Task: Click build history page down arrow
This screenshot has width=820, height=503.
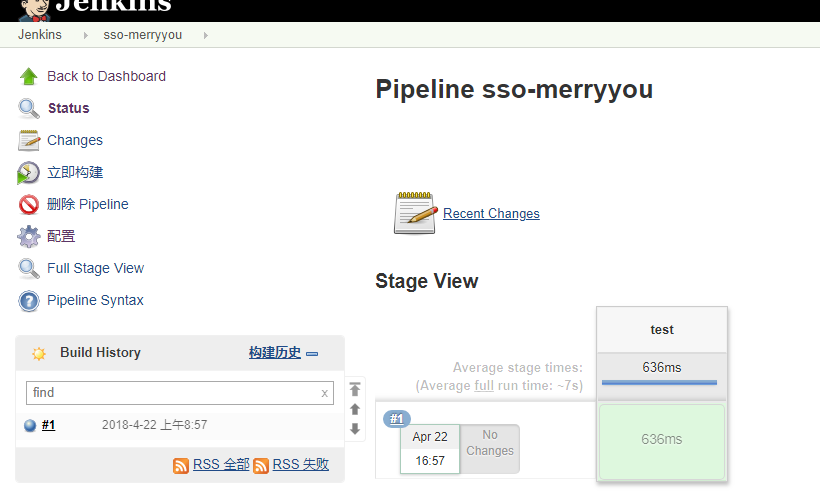Action: 355,429
